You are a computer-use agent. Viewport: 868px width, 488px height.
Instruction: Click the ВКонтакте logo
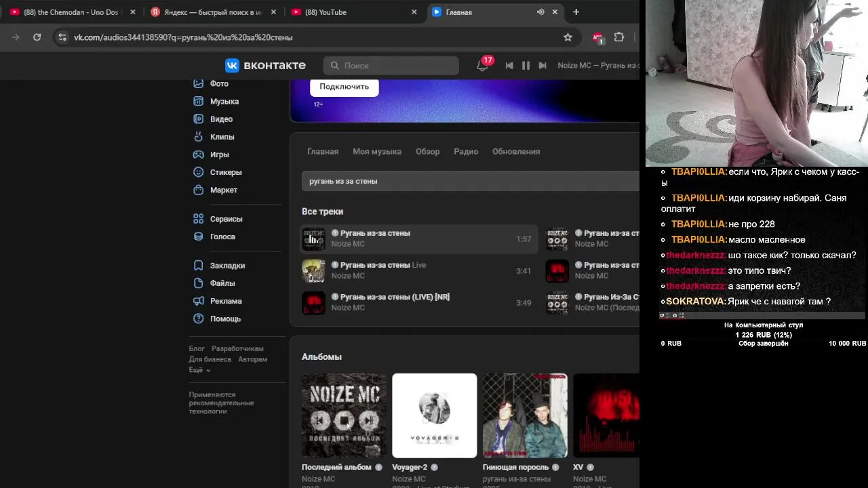[x=265, y=65]
